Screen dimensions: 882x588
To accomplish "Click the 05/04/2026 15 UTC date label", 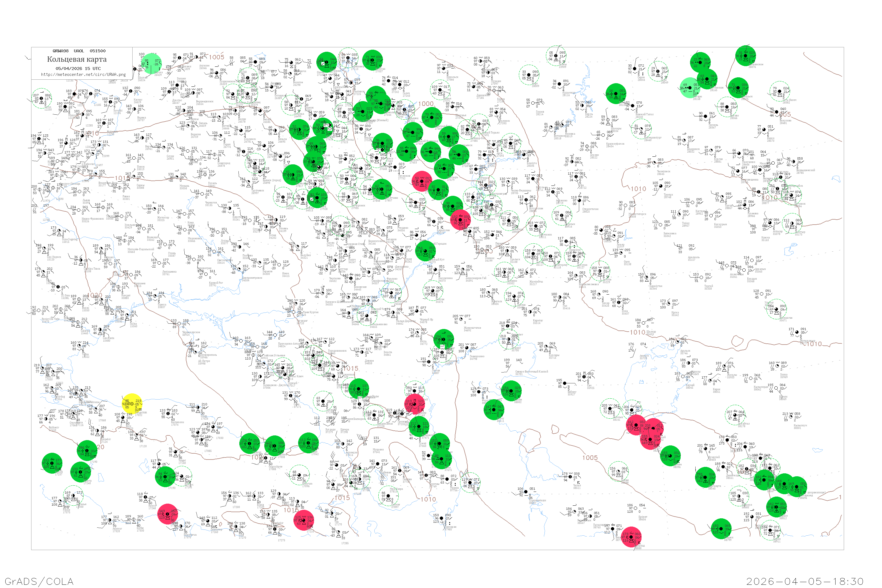I will pos(78,69).
